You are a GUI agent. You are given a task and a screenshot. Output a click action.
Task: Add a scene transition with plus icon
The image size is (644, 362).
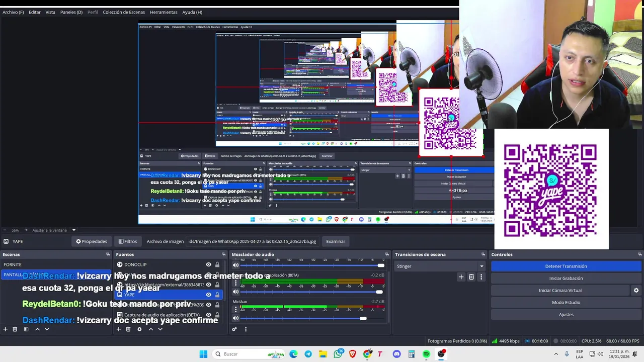point(461,277)
